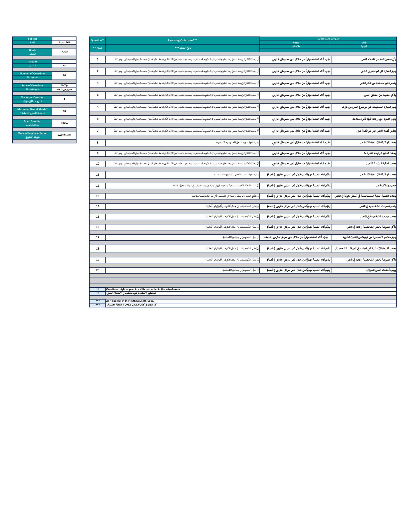Click the learning outcome cell of question 8
Viewport: 411px width, 532px height.
183,143
